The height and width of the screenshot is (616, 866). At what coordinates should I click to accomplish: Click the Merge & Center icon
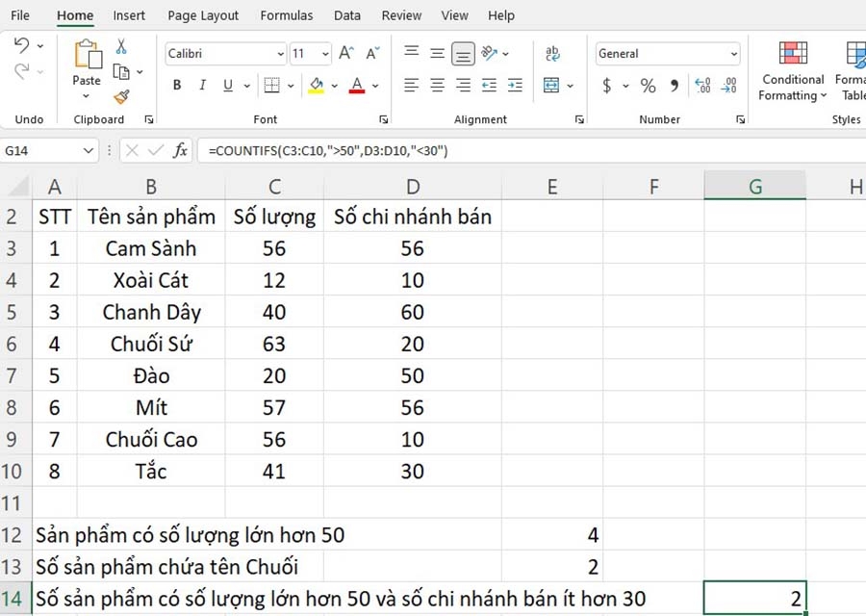[551, 85]
